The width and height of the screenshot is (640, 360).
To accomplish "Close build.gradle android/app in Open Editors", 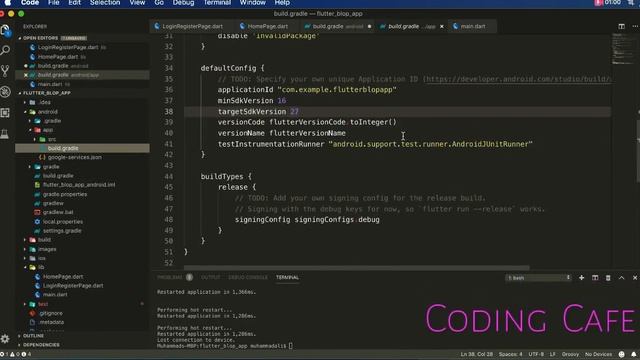I will click(26, 75).
